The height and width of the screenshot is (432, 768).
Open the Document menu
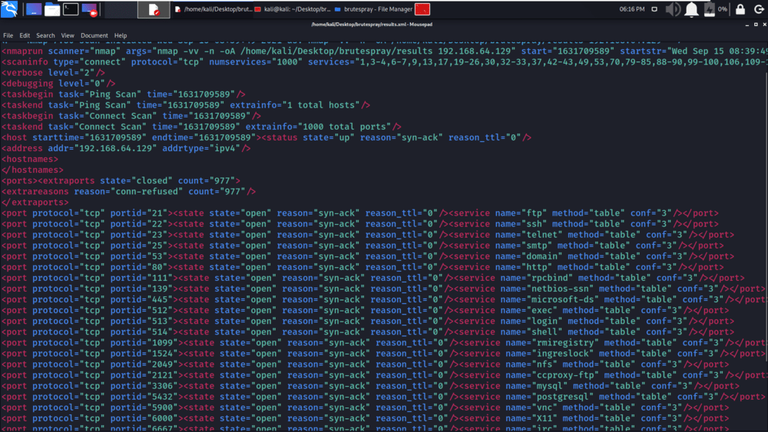(94, 35)
